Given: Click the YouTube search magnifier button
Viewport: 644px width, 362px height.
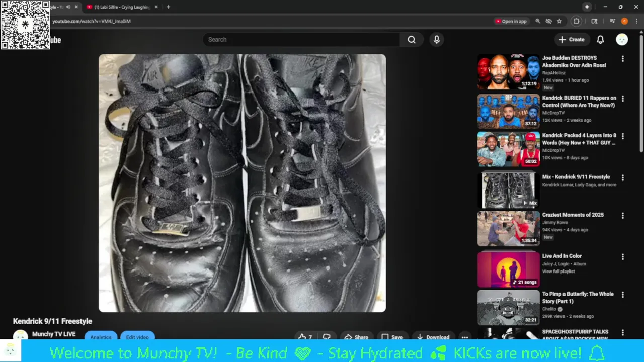Looking at the screenshot, I should click(412, 40).
